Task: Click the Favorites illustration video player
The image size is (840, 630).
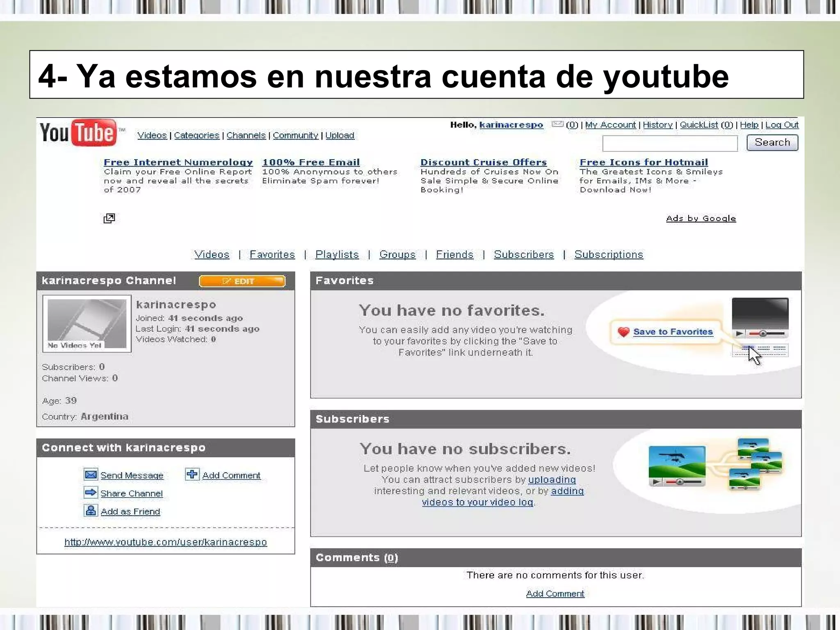Action: point(760,318)
